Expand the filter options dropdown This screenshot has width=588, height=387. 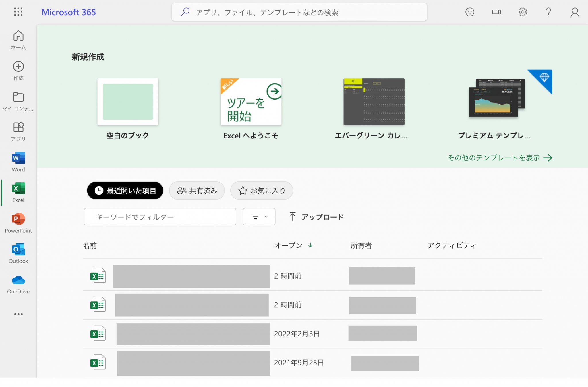tap(259, 217)
